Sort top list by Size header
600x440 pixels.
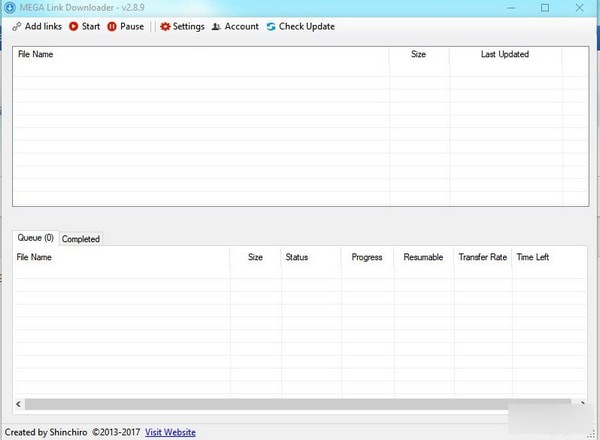(x=419, y=54)
